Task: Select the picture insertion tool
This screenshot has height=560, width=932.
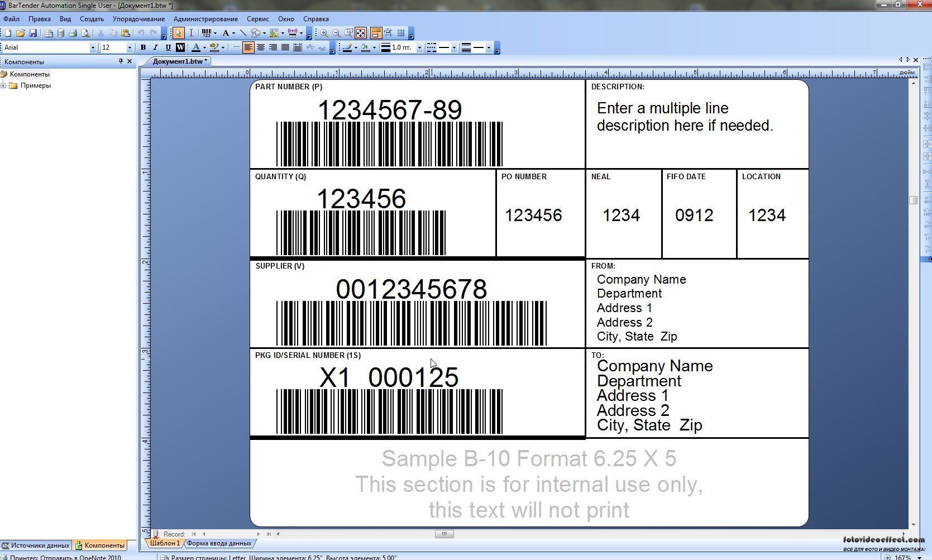Action: tap(274, 33)
